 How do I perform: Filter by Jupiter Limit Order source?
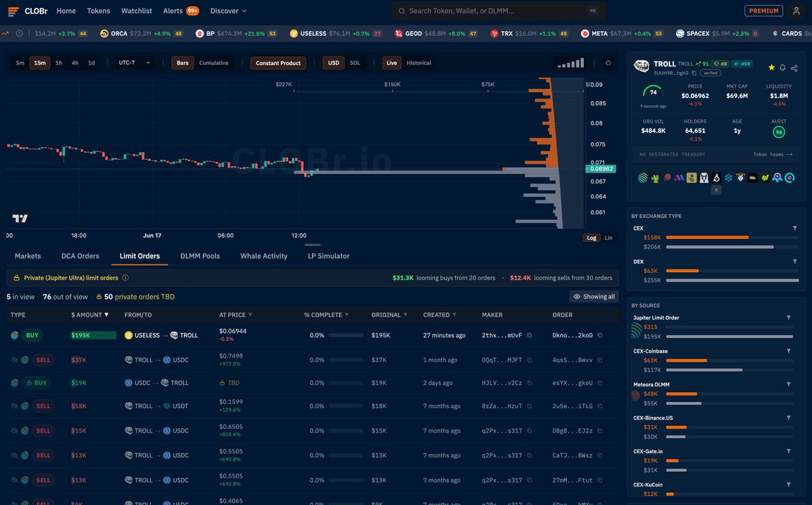pos(788,318)
